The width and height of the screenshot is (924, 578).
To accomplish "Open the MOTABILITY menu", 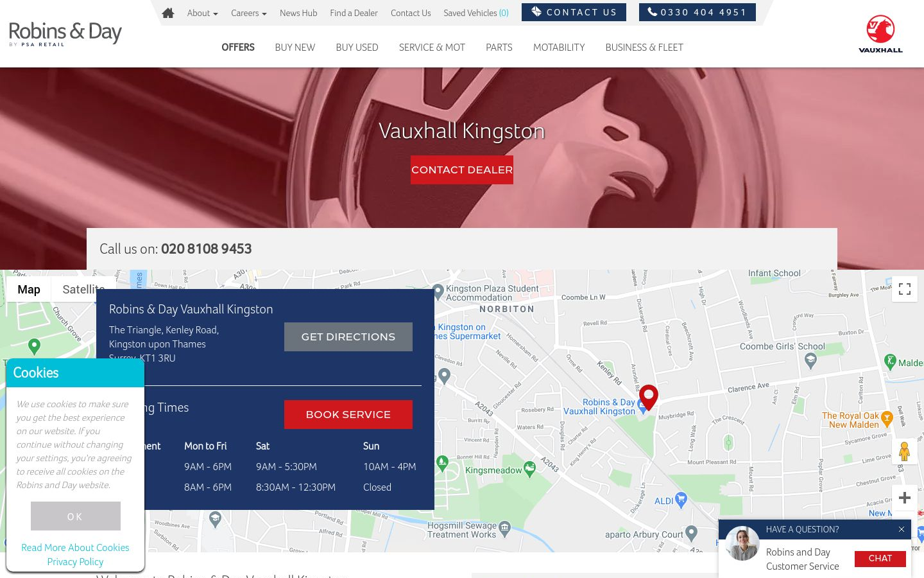I will tap(559, 48).
